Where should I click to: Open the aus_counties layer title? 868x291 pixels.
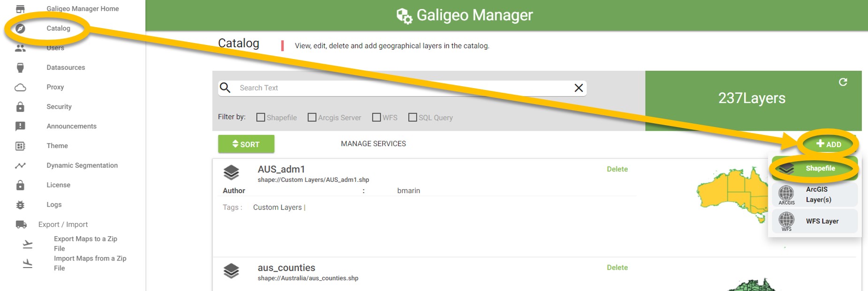tap(286, 268)
